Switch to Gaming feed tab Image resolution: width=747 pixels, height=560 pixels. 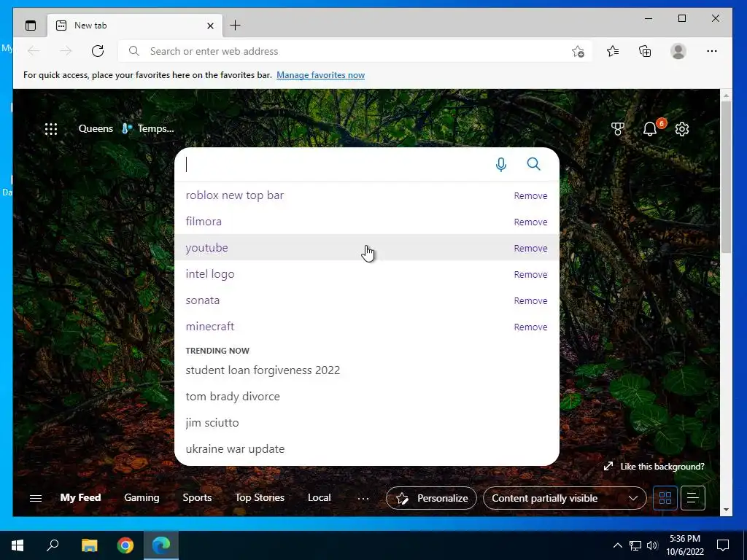(x=142, y=497)
